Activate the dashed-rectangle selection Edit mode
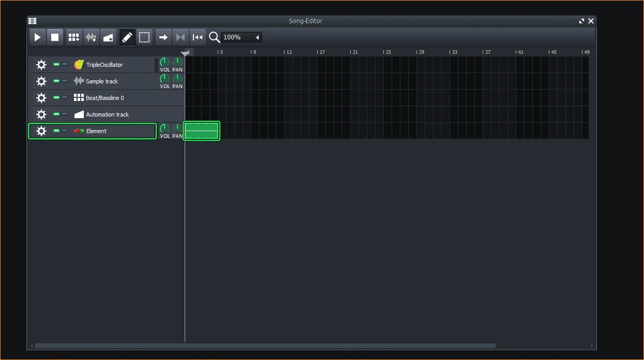Screen dimensions: 644x360 [x=144, y=37]
